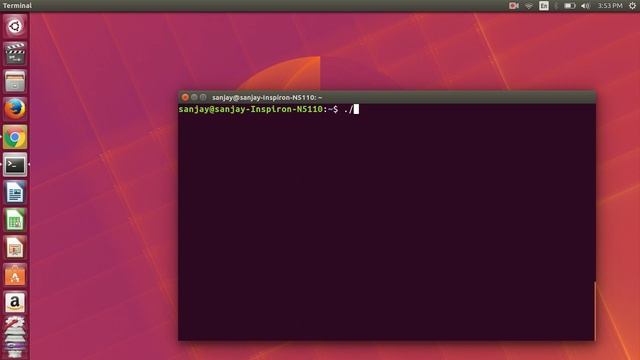Open the En keyboard layout indicator
The width and height of the screenshot is (640, 360).
544,6
